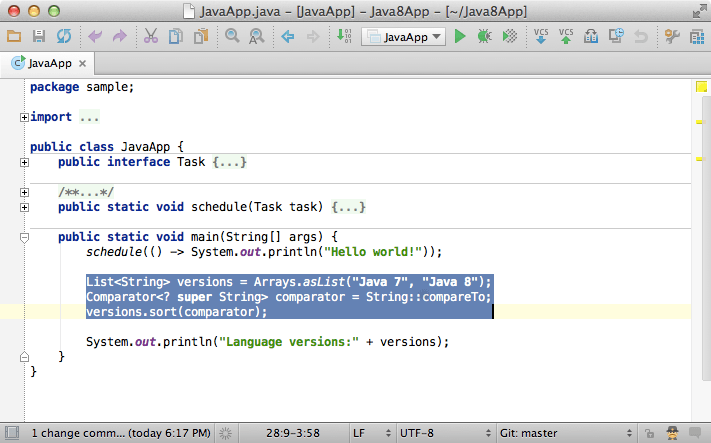Open the Hector inspector icon
The image size is (711, 443).
(672, 433)
